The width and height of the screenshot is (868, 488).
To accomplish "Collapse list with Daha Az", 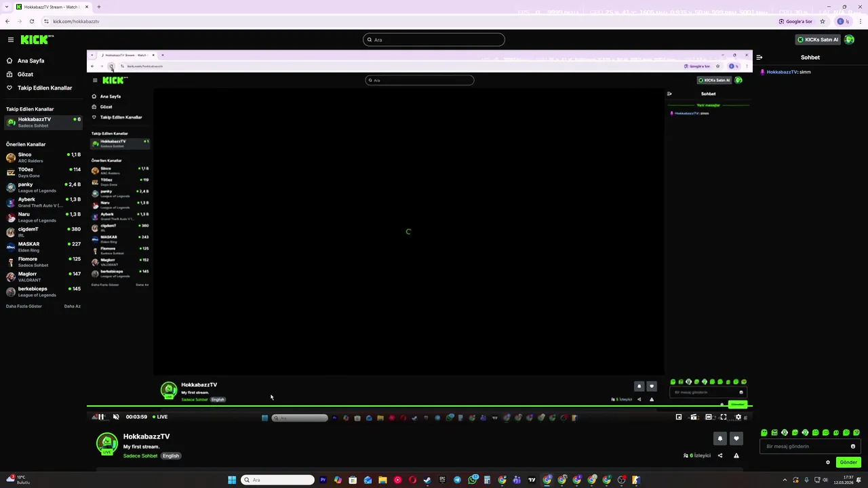I will click(x=72, y=306).
